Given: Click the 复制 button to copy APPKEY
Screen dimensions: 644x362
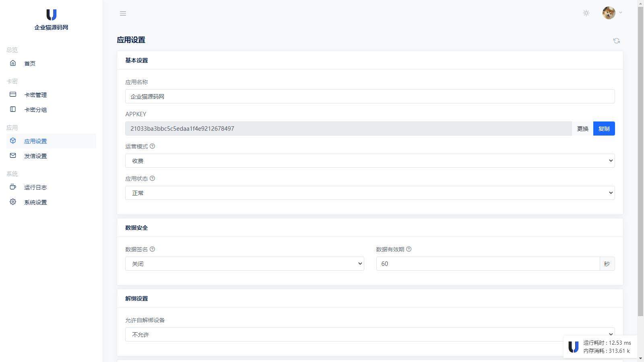Looking at the screenshot, I should click(x=604, y=129).
